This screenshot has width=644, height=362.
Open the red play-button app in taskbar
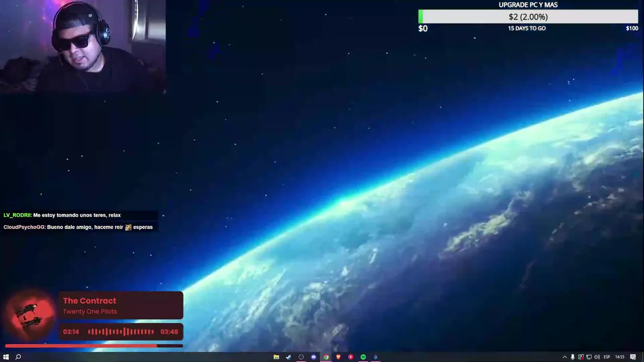tap(351, 357)
